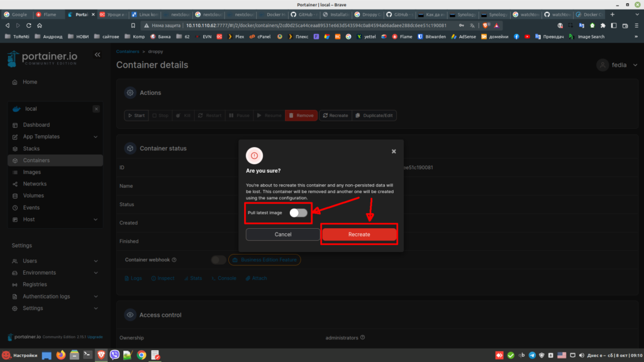
Task: Close the local environment with its X icon
Action: pyautogui.click(x=96, y=109)
